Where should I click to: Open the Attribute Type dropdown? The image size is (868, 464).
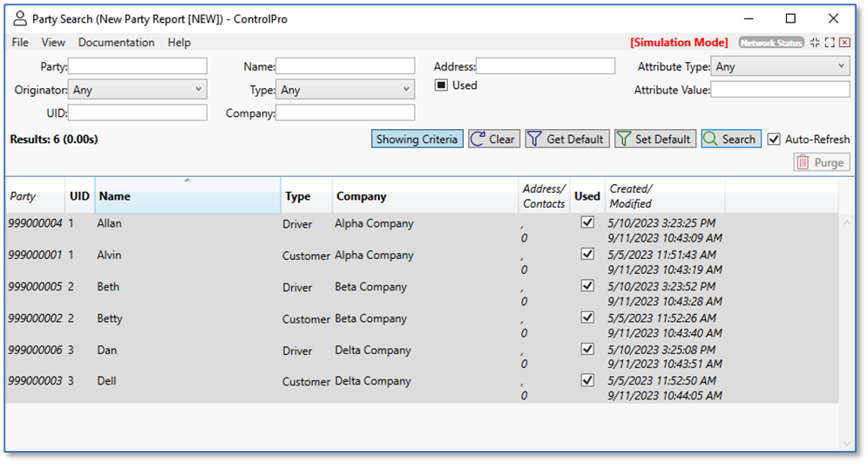tap(780, 66)
